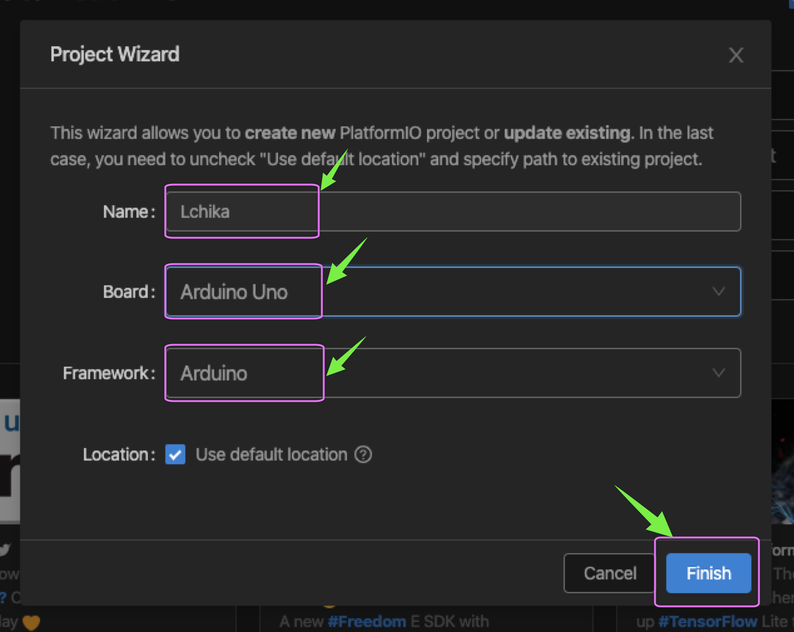Click the "Framework:" field label

pos(109,373)
